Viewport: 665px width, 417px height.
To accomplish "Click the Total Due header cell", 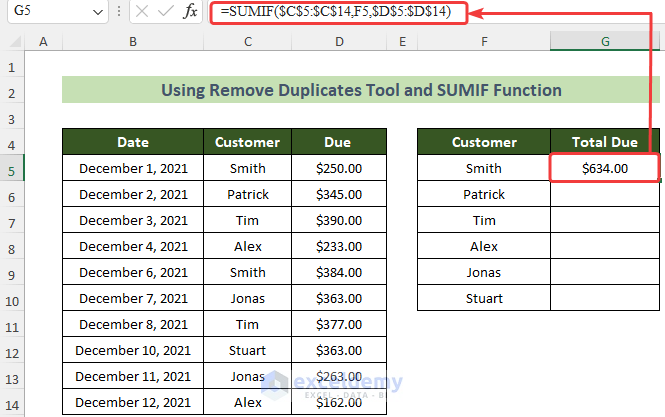I will tap(605, 142).
